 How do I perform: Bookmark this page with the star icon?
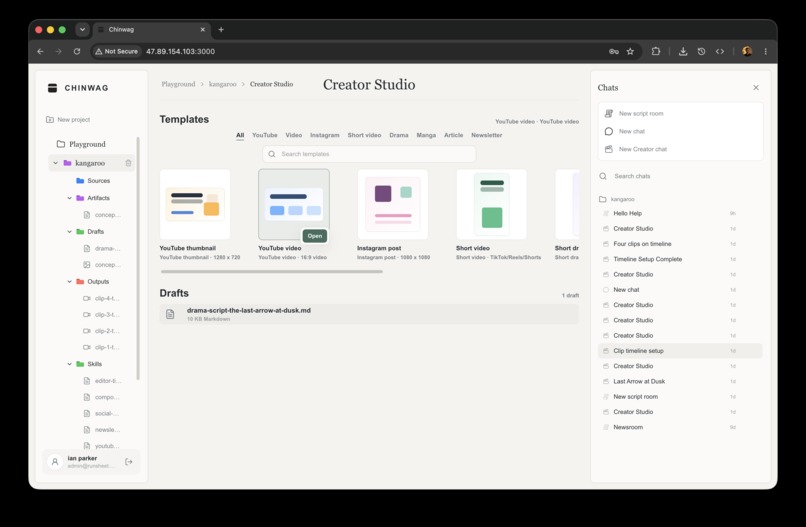pyautogui.click(x=630, y=51)
